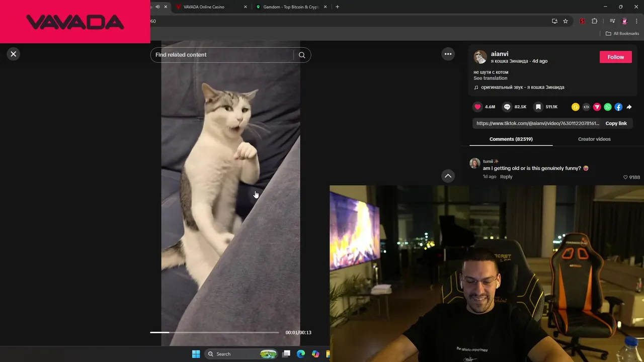
Task: Repost the video with yellow repost icon
Action: coord(576,107)
